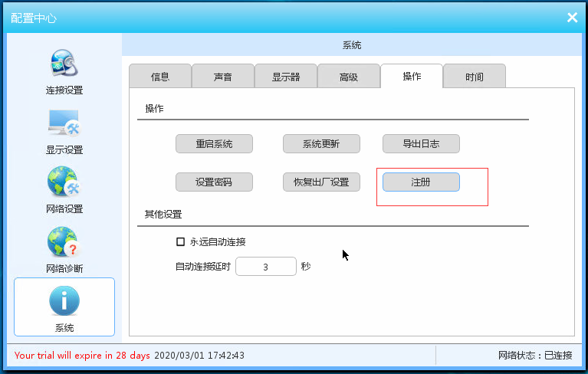Open the 连接设置 sidebar icon
Image resolution: width=588 pixels, height=374 pixels.
64,65
